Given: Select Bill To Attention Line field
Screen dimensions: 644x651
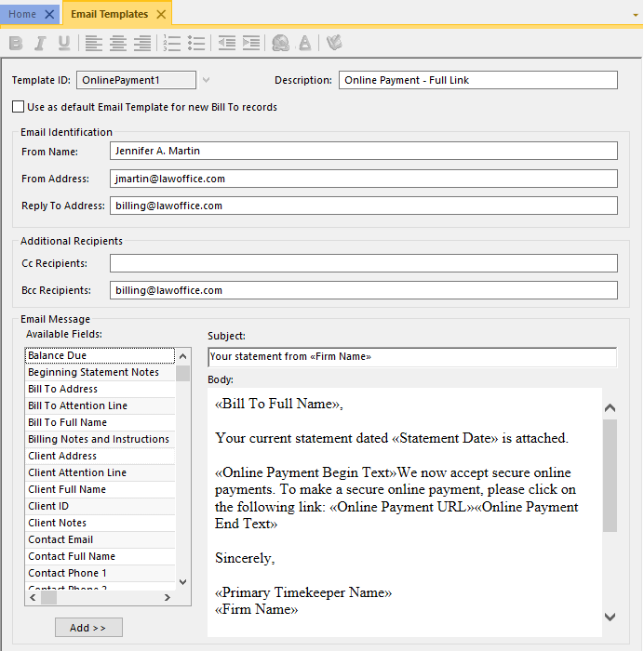Looking at the screenshot, I should click(x=100, y=405).
